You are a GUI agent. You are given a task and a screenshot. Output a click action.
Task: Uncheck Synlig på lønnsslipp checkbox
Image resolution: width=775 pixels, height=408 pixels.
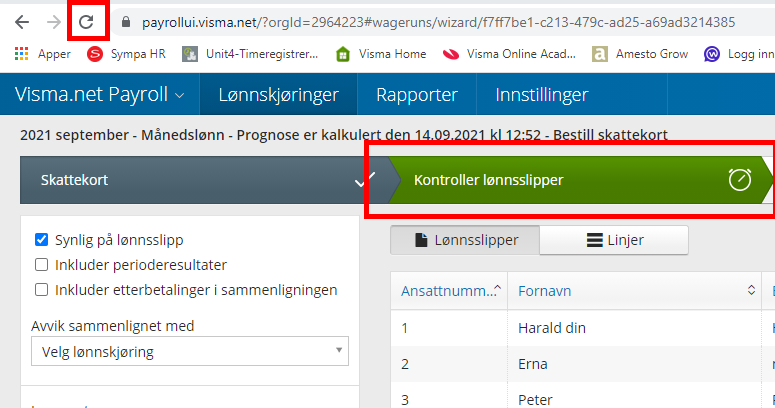coord(42,240)
